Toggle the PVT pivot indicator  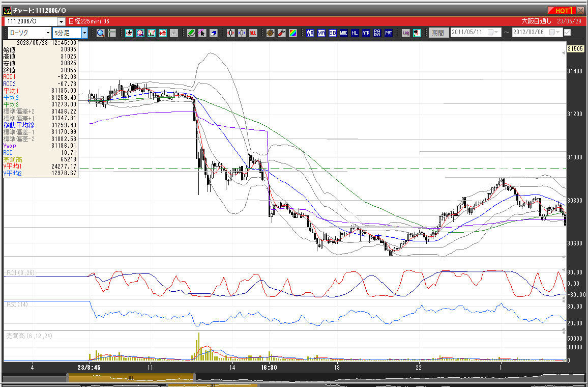tap(389, 33)
